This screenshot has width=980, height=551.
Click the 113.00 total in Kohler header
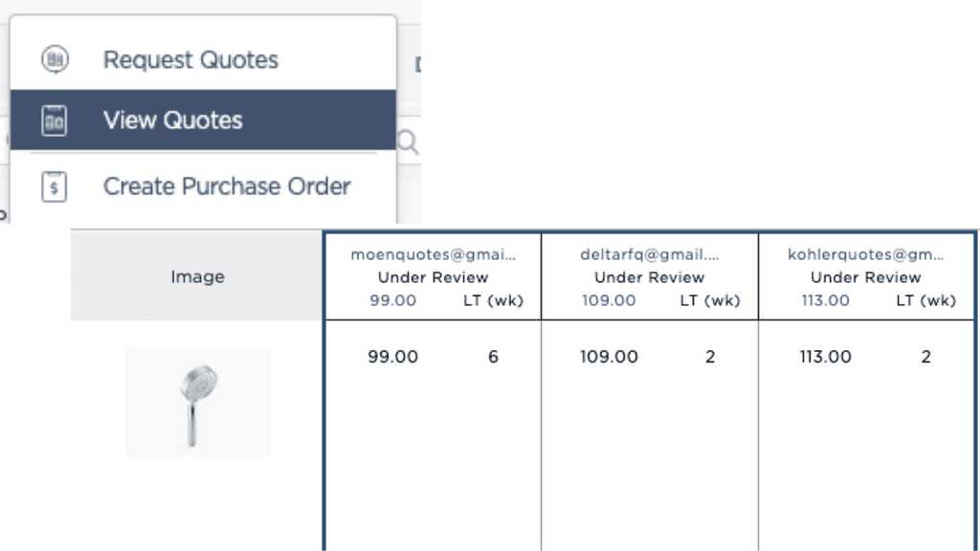pos(825,300)
